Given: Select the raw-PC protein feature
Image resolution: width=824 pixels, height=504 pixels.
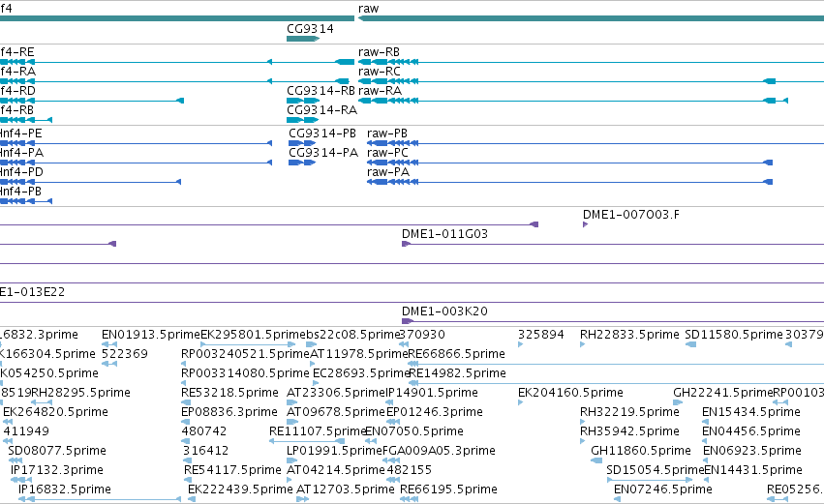Looking at the screenshot, I should point(569,163).
